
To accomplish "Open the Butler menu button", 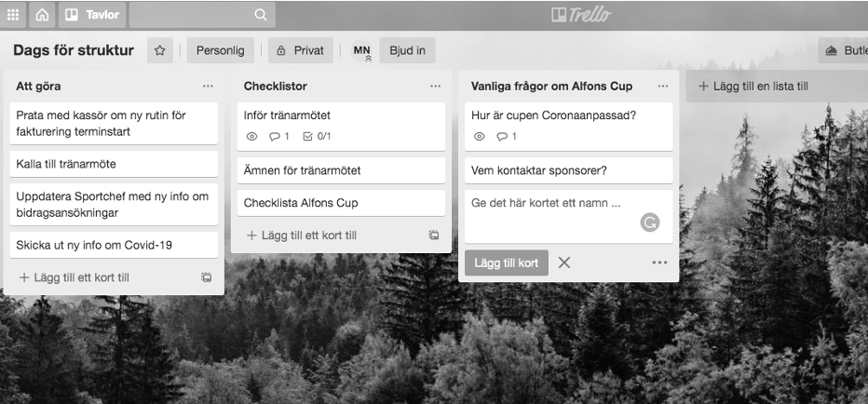I will click(844, 50).
